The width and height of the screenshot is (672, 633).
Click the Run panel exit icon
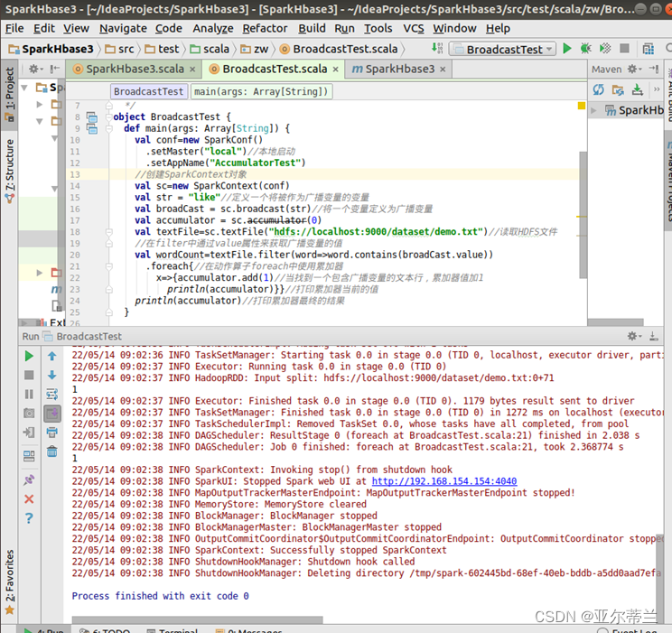tap(29, 433)
